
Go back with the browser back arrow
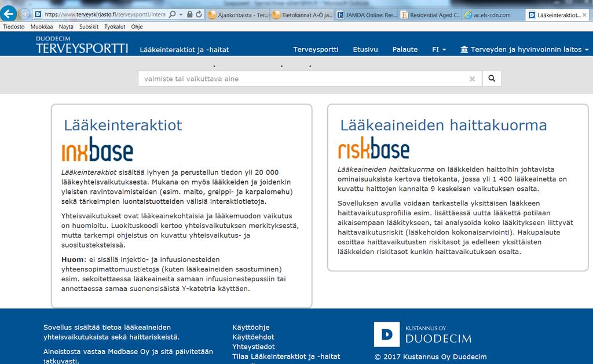tap(8, 14)
